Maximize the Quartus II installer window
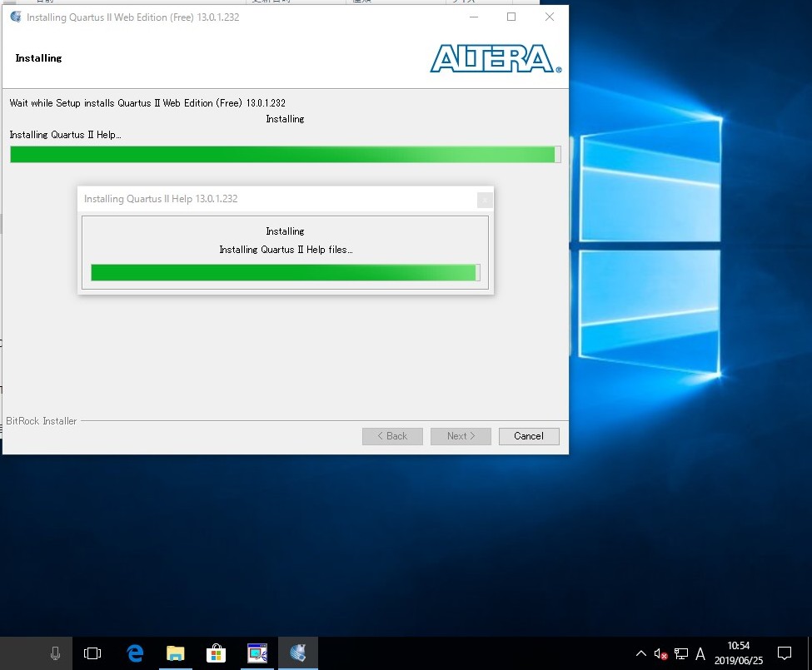The height and width of the screenshot is (670, 812). (x=511, y=17)
